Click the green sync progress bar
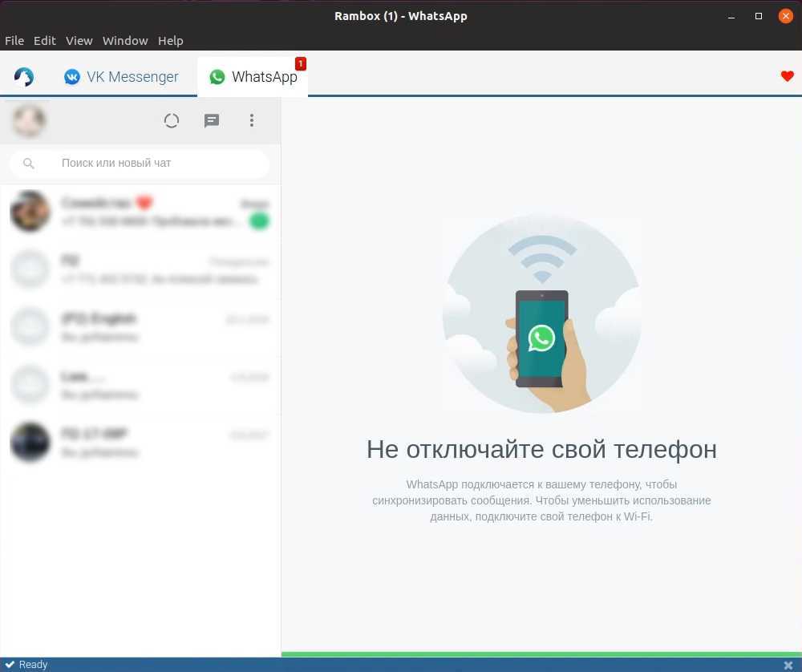 (x=541, y=654)
